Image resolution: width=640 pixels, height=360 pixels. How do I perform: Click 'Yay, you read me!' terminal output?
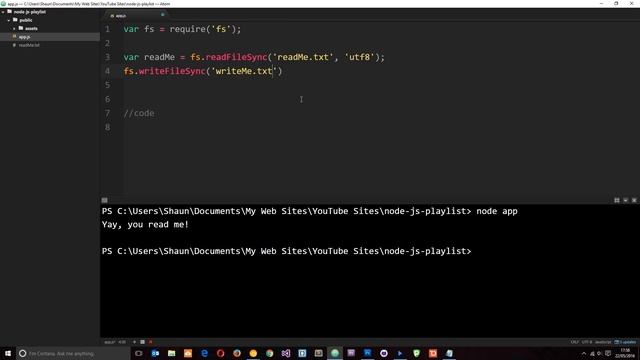[145, 224]
